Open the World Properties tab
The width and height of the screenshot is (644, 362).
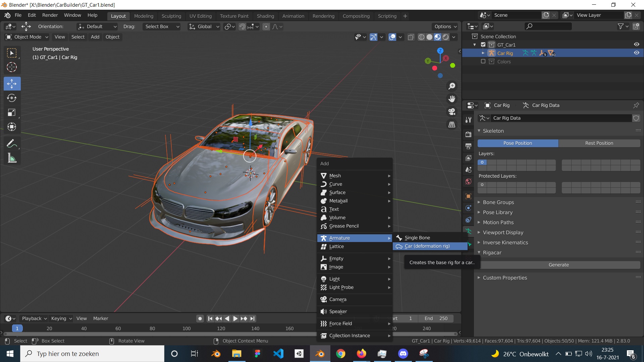tap(468, 181)
